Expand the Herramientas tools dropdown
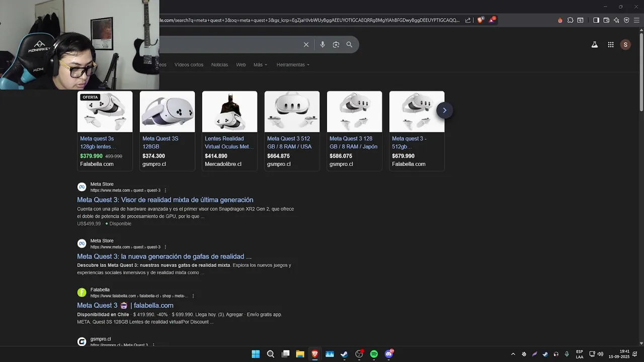 [x=293, y=65]
